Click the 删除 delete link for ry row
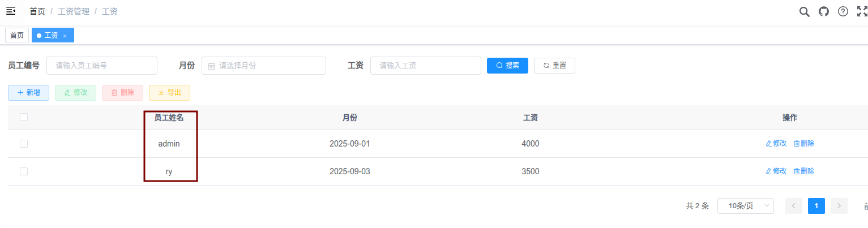 [x=804, y=171]
